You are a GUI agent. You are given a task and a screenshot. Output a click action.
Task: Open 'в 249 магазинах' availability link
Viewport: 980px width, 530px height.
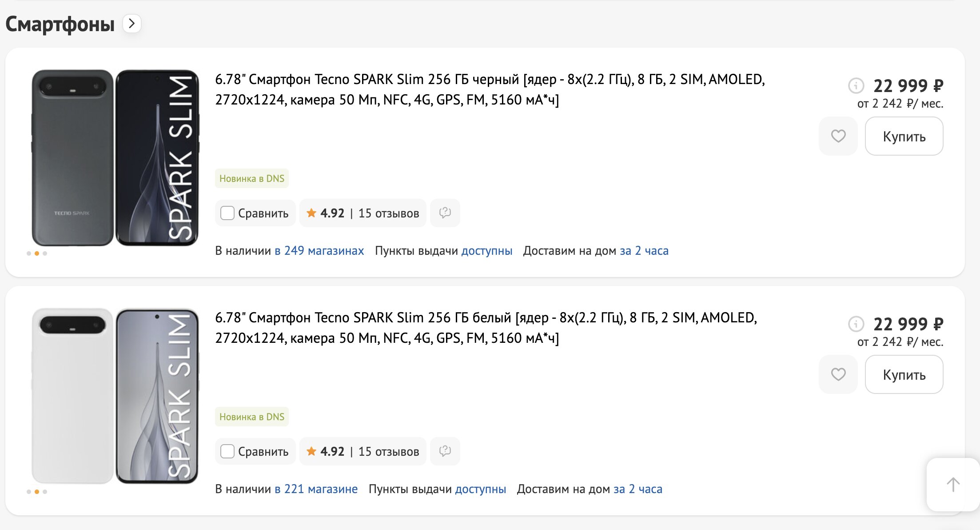tap(319, 251)
